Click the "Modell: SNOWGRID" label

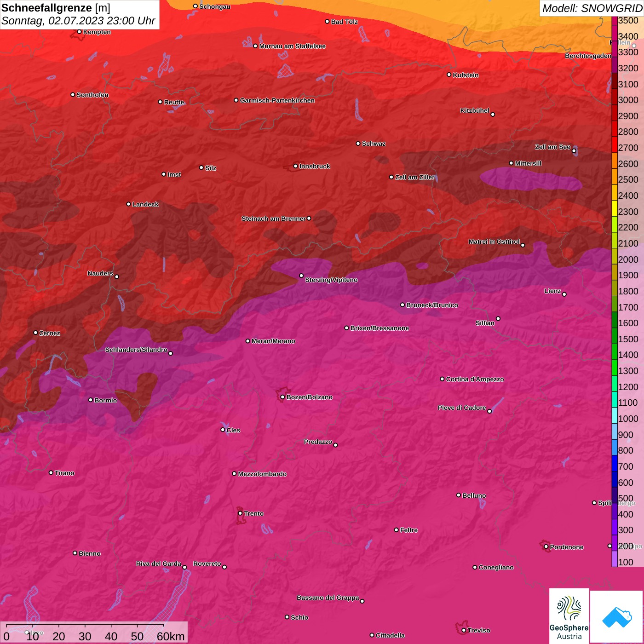pos(592,8)
